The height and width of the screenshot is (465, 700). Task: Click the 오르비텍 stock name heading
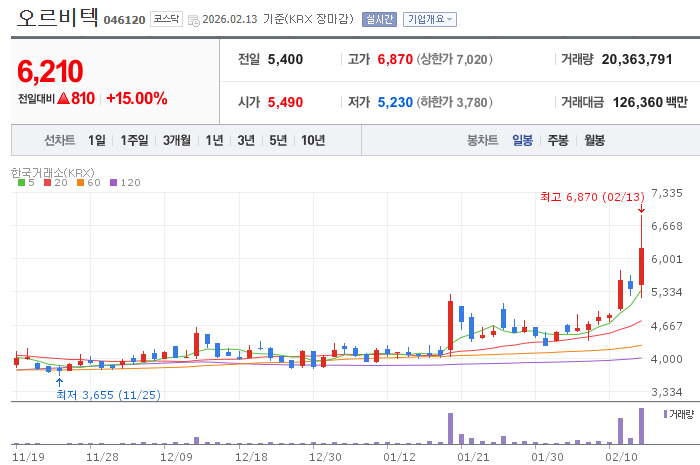58,17
